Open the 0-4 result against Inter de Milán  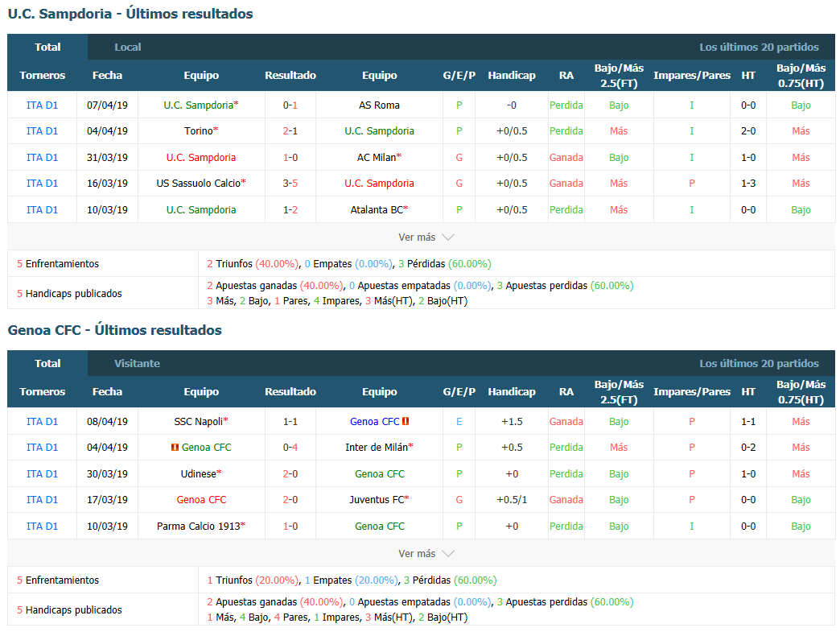click(x=290, y=447)
